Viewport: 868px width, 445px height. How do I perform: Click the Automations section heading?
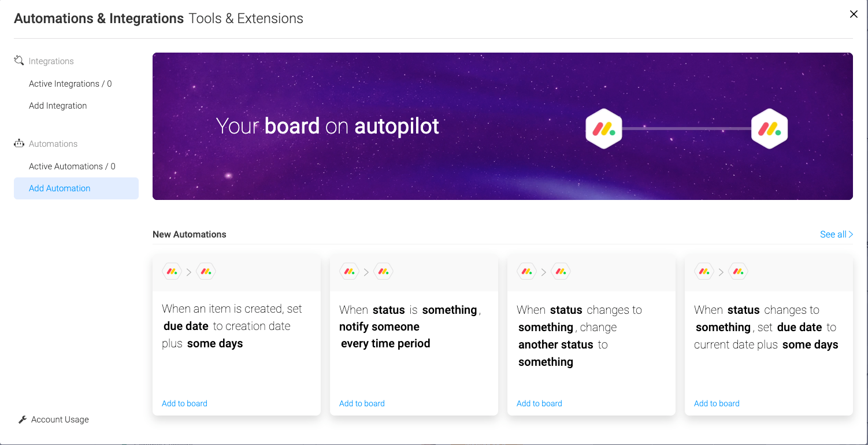[53, 144]
